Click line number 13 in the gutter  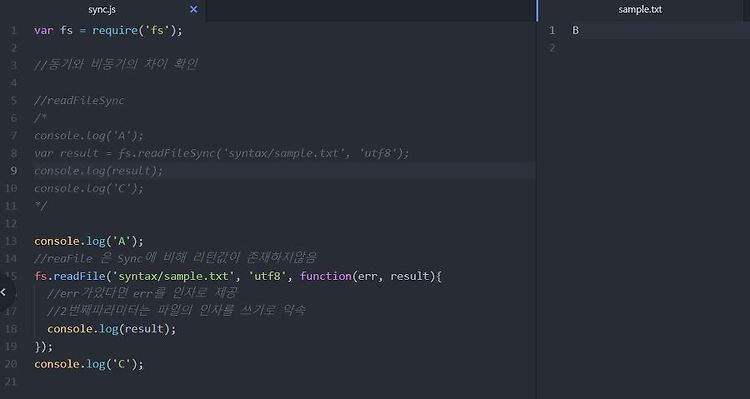pos(11,241)
